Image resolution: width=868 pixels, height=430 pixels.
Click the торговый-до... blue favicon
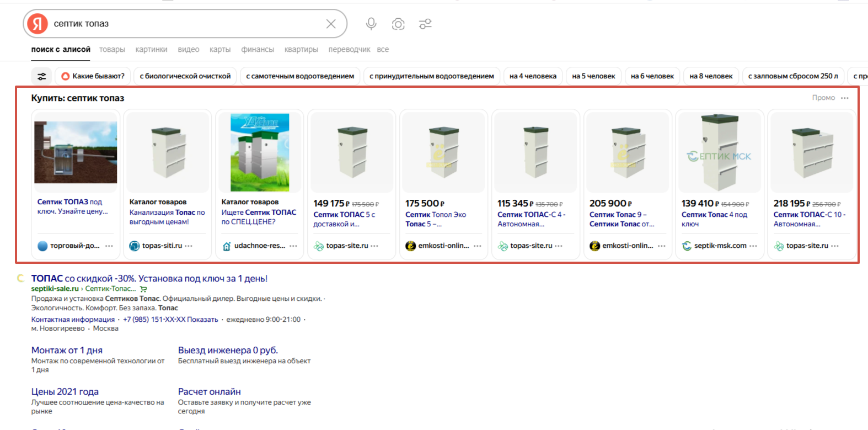pyautogui.click(x=42, y=246)
